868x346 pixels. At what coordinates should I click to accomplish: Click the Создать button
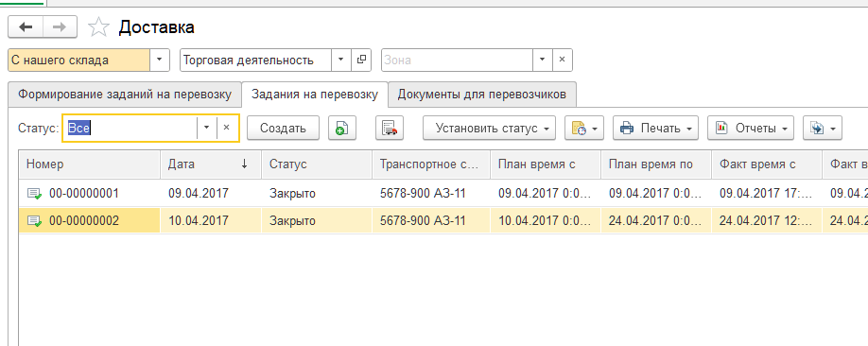pos(283,128)
